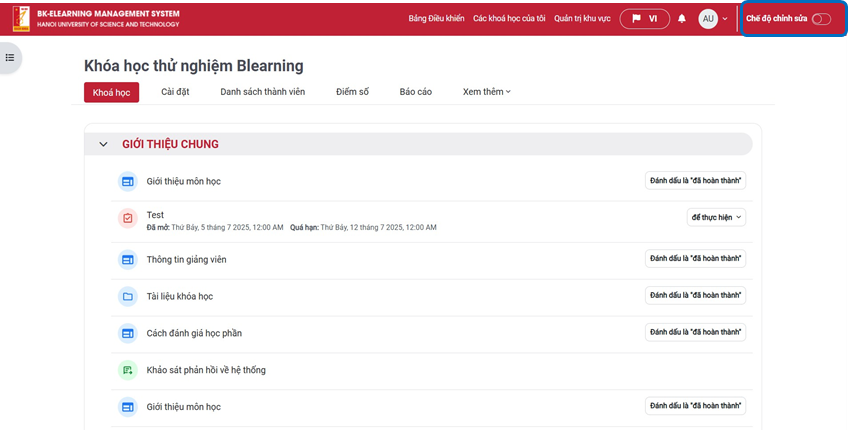The width and height of the screenshot is (848, 430).
Task: Click the Test opened date text
Action: pyautogui.click(x=215, y=228)
